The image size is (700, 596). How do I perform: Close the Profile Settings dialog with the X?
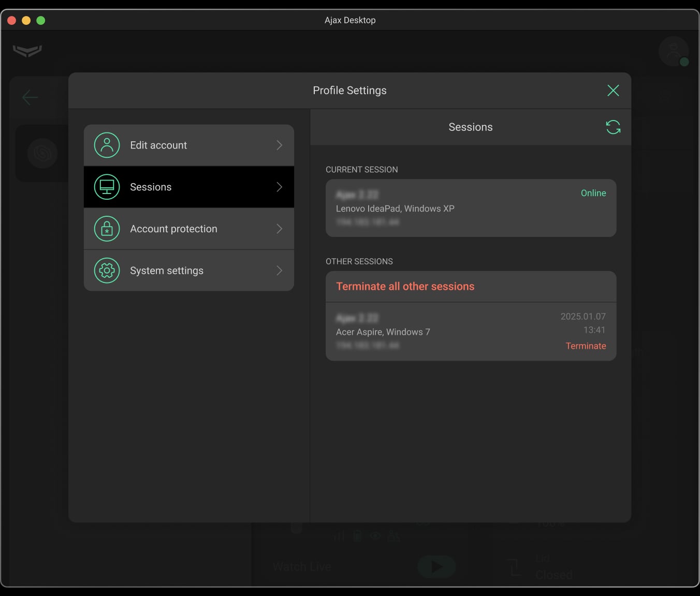point(613,91)
